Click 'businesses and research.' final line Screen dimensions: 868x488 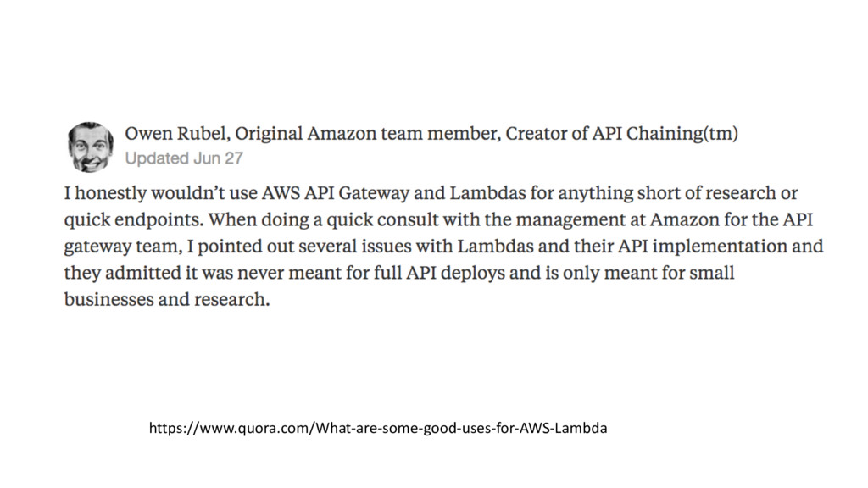point(167,299)
